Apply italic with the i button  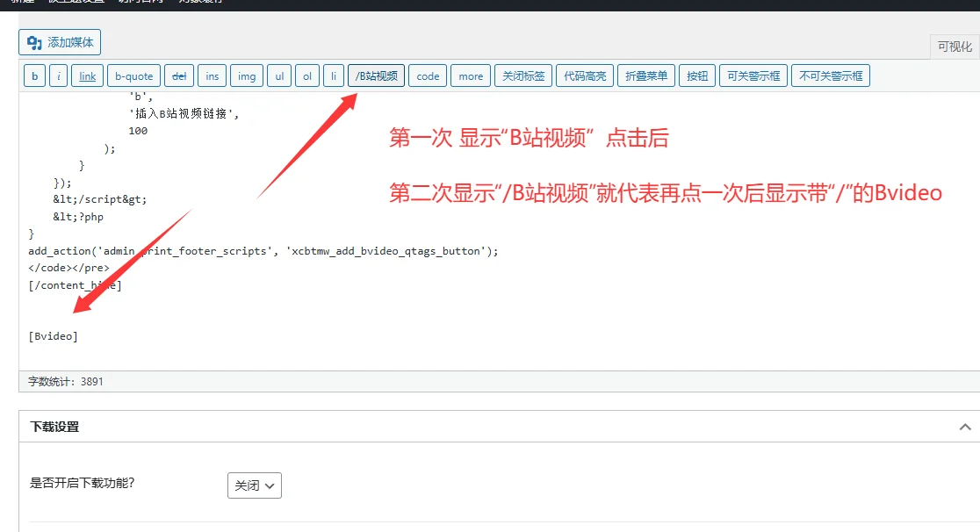pos(59,76)
